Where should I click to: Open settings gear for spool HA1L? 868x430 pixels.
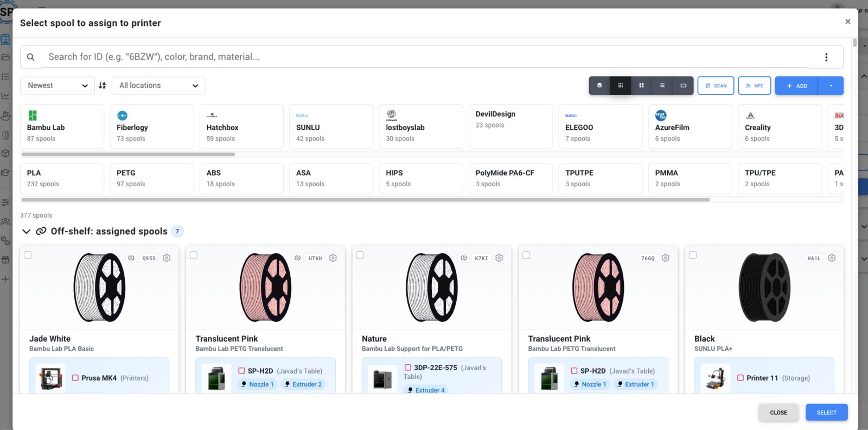tap(832, 258)
